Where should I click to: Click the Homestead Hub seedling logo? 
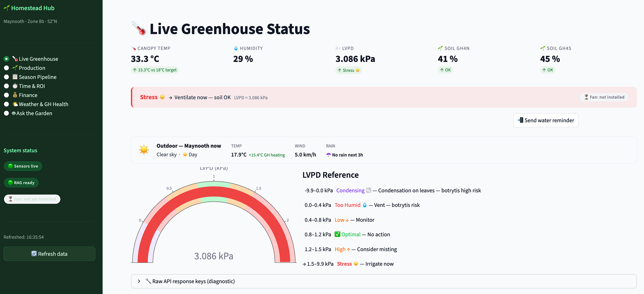(x=6, y=8)
